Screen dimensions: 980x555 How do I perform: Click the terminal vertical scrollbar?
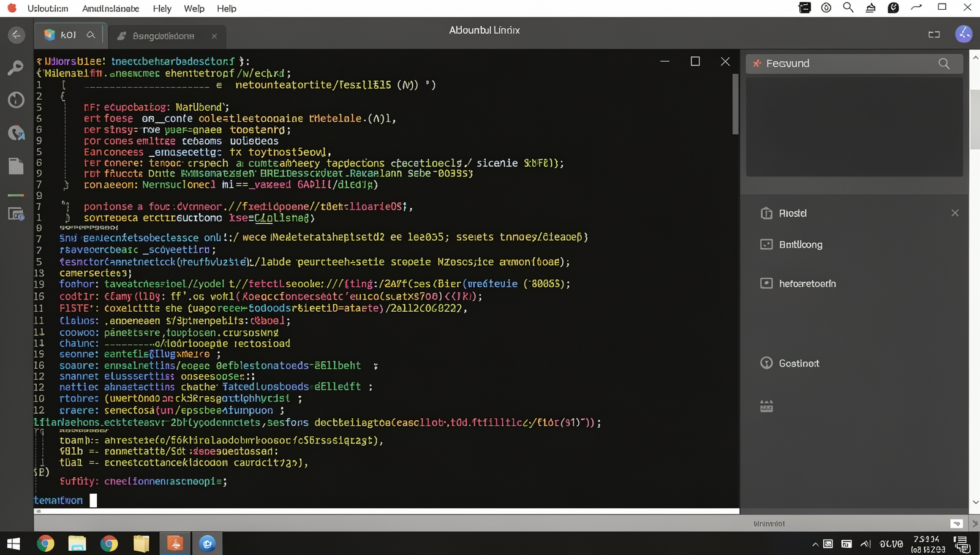click(x=736, y=103)
